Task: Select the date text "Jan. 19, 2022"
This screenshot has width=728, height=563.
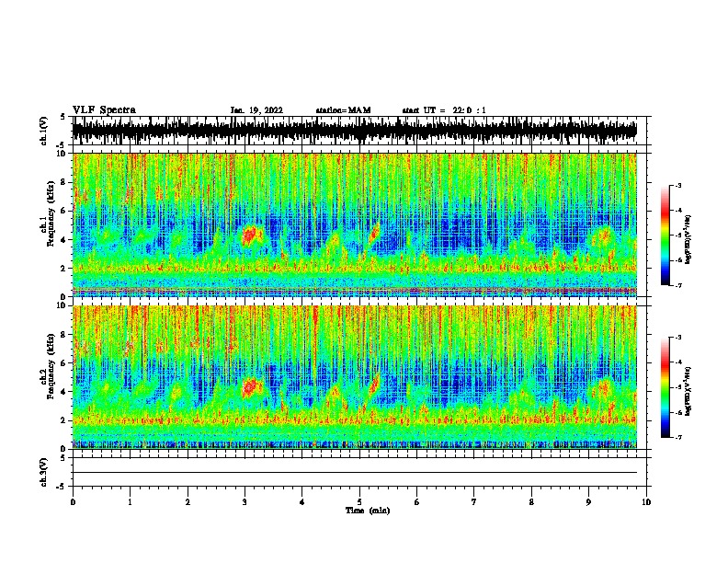Action: [x=256, y=110]
